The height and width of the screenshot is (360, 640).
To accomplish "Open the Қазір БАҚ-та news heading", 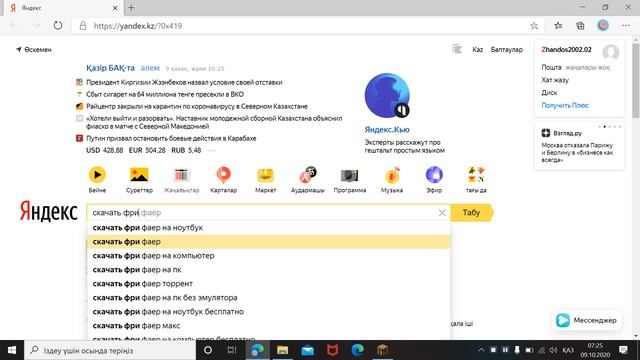I will pyautogui.click(x=110, y=68).
